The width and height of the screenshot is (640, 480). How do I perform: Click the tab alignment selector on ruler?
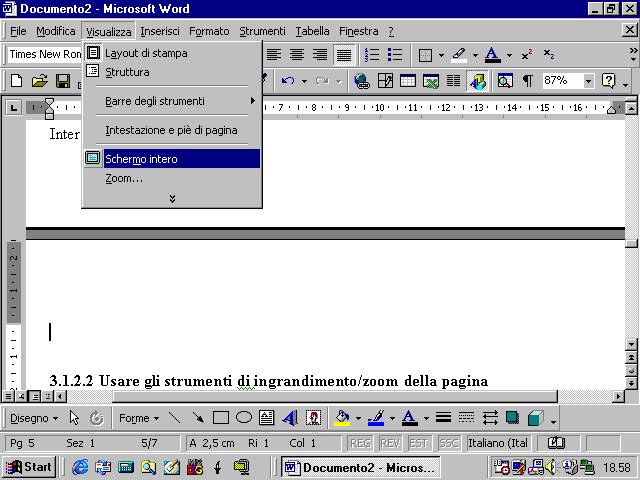tap(13, 108)
